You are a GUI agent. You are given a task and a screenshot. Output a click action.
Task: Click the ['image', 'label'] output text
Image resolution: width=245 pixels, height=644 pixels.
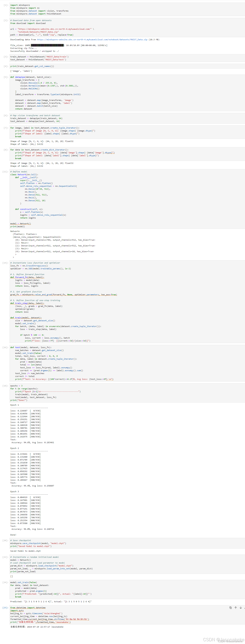coord(21,71)
